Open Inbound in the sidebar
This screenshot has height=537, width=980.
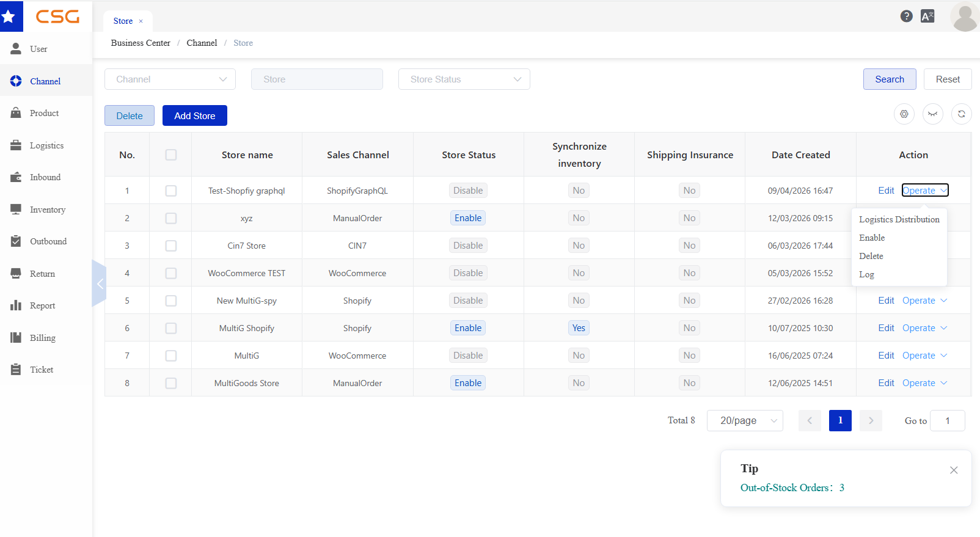pos(46,177)
